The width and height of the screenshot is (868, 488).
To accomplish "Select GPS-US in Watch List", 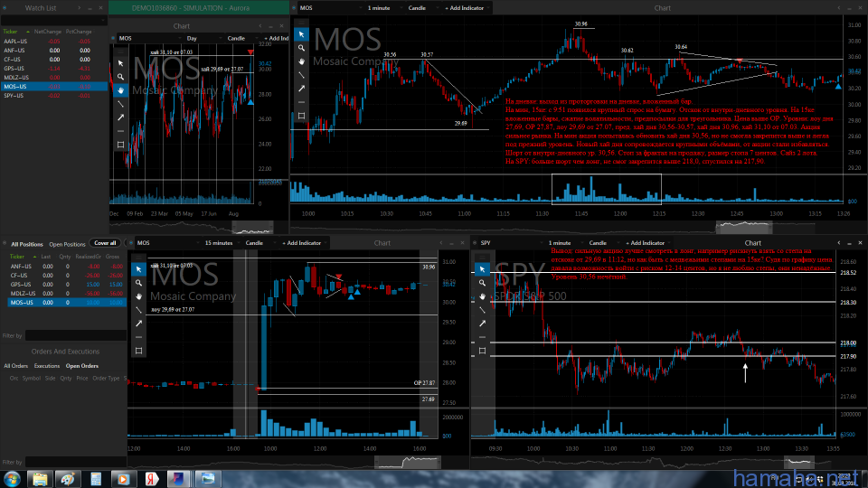I will click(54, 68).
